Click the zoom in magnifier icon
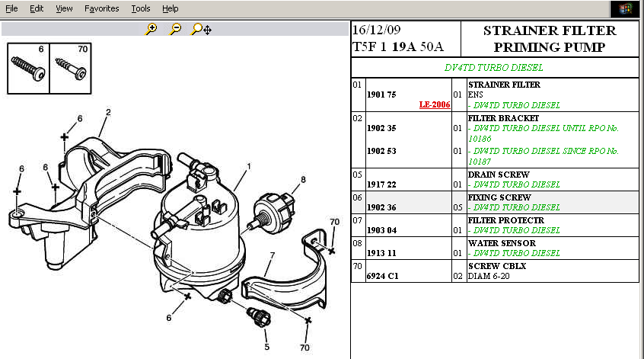The image size is (644, 359). point(151,29)
